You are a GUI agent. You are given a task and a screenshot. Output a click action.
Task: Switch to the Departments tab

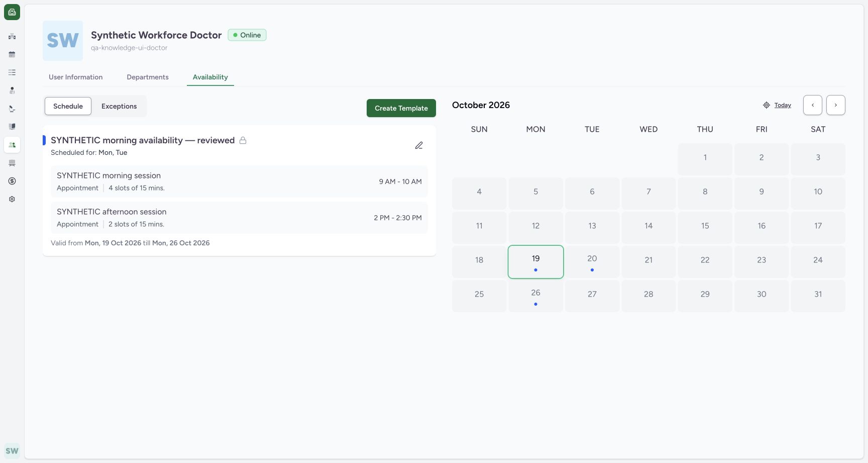pos(148,77)
